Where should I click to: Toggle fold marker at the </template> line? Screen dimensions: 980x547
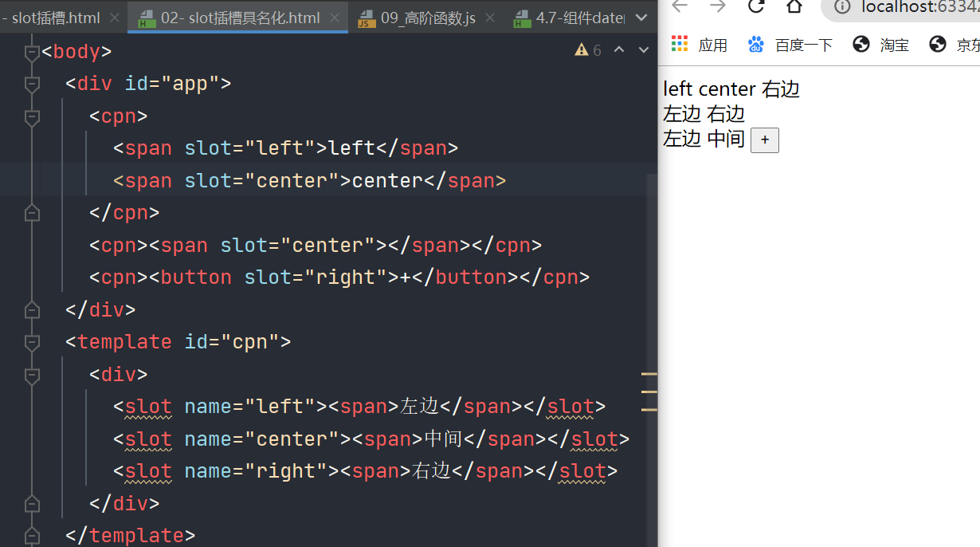point(32,535)
